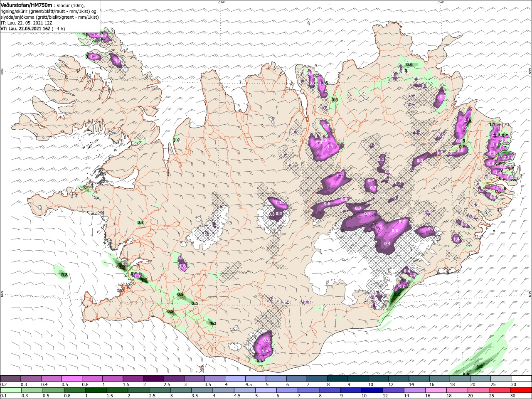Select the dark teal 8 snow legend swatch

coord(337,378)
